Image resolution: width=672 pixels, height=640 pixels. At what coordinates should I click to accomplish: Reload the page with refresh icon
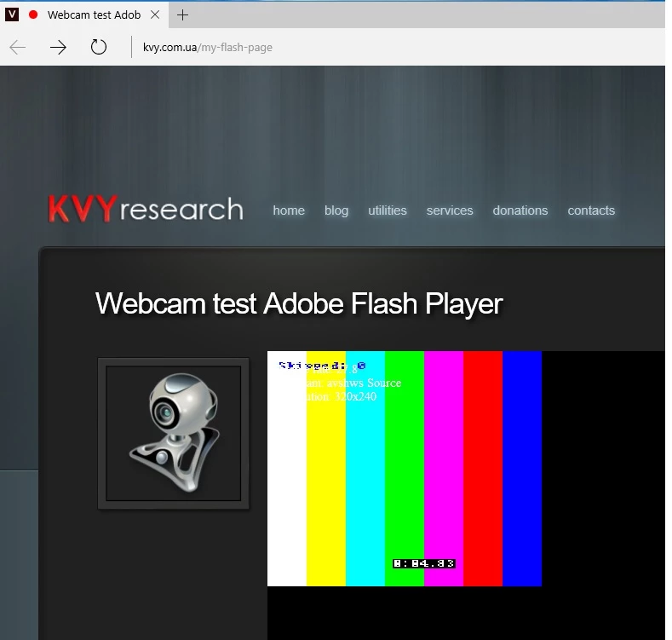tap(99, 47)
